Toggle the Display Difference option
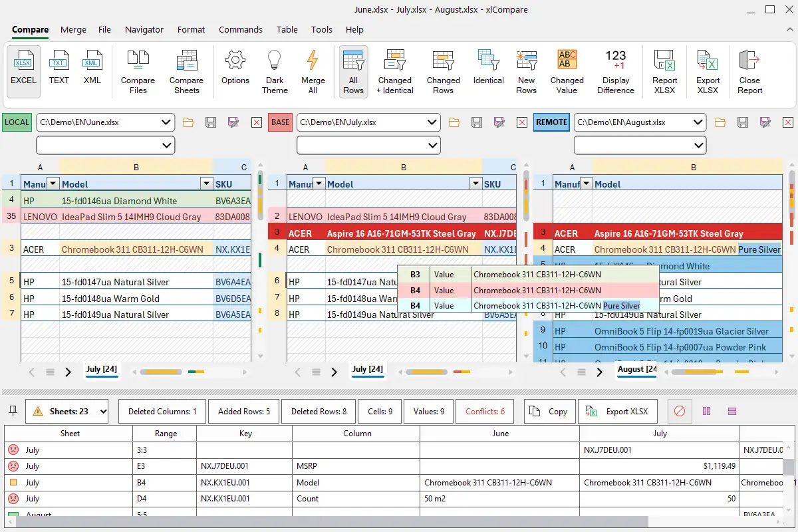This screenshot has width=798, height=532. point(616,72)
